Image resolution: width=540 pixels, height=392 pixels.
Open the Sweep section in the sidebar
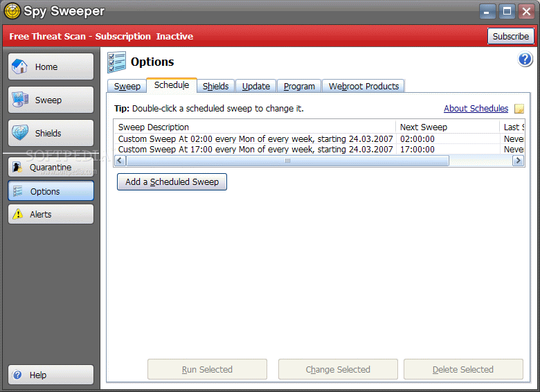(x=51, y=100)
